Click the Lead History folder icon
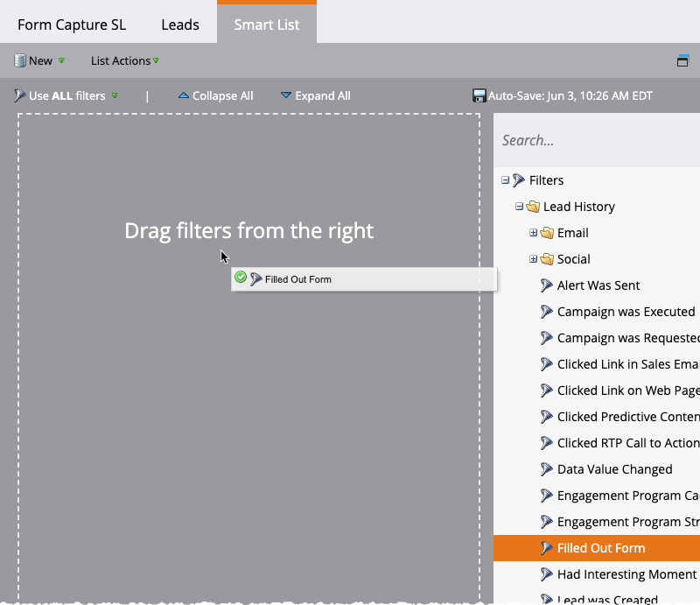Viewport: 700px width, 605px height. [533, 207]
